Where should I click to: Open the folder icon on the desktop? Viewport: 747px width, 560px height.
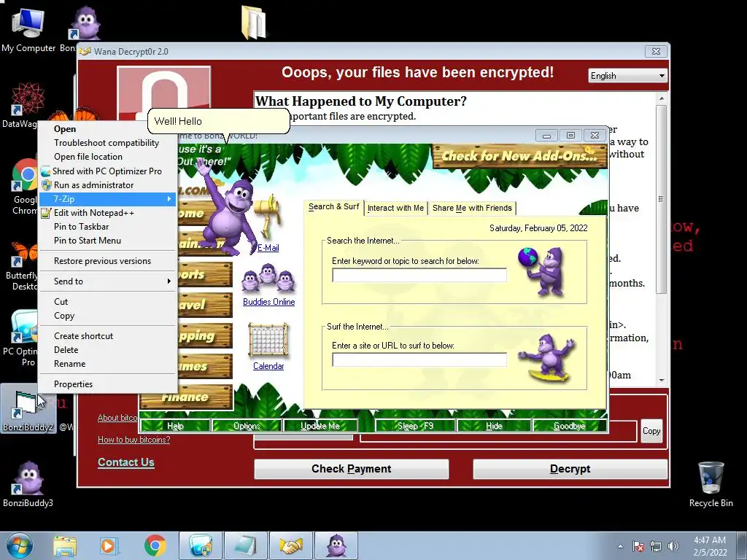point(253,22)
